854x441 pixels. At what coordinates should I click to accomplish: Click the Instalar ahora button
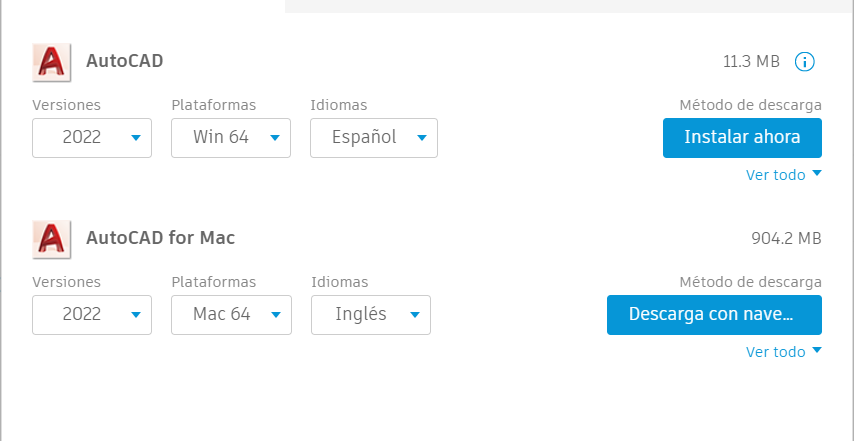[742, 138]
